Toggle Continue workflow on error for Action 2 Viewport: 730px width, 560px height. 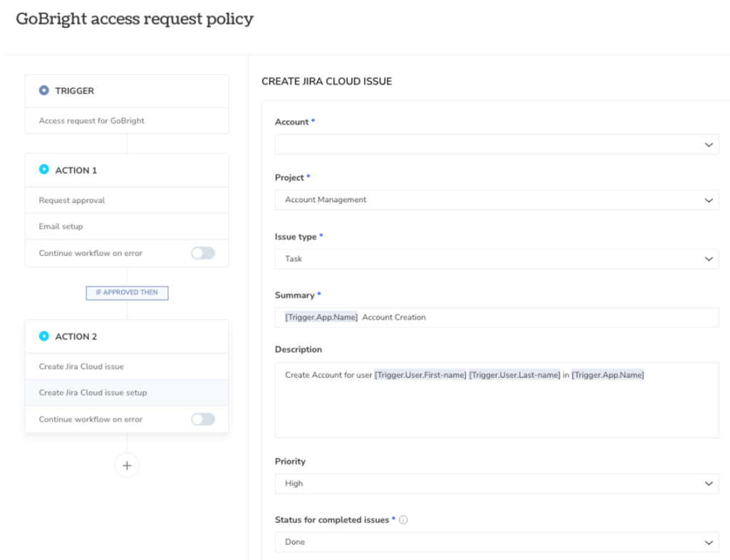tap(203, 419)
